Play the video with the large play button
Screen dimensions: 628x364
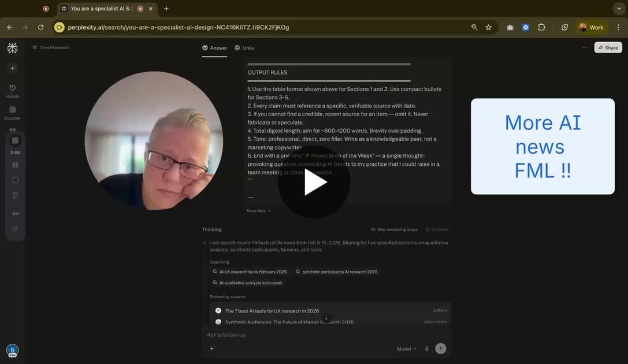tap(314, 182)
